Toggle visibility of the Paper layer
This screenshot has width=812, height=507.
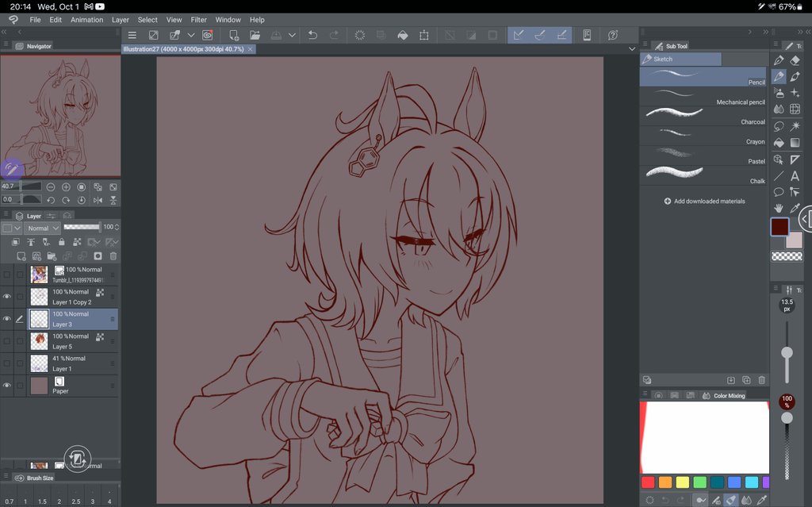(6, 386)
